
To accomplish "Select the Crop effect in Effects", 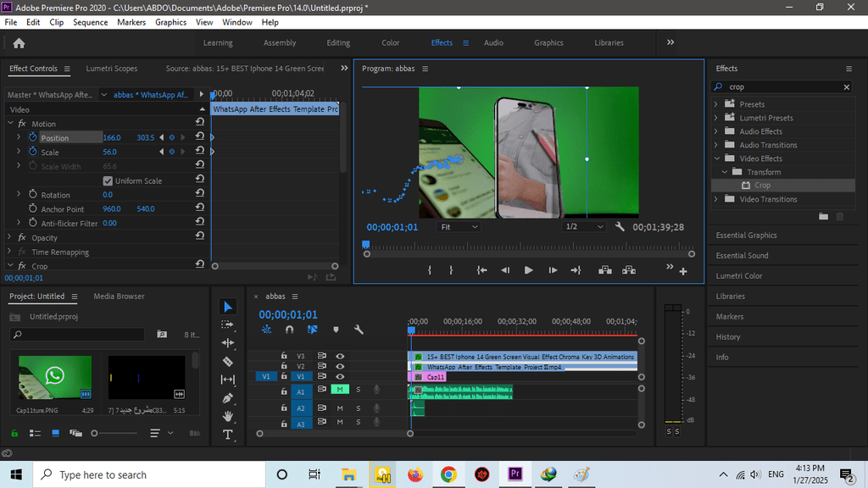I will 762,186.
